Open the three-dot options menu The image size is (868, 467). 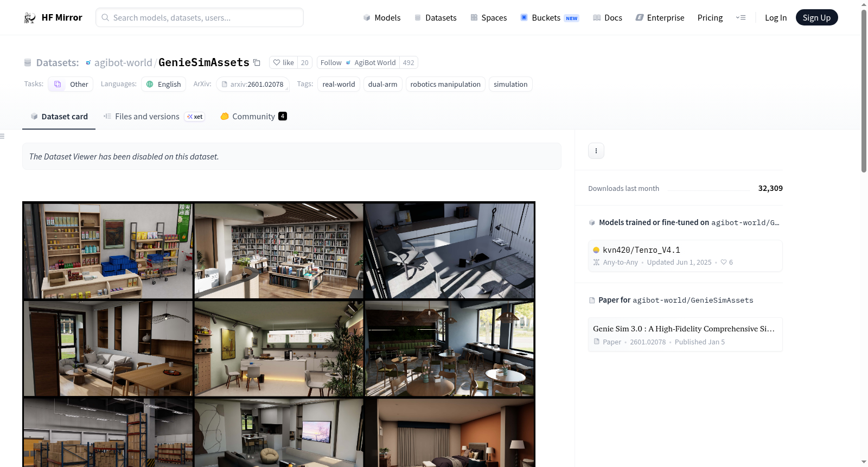596,151
